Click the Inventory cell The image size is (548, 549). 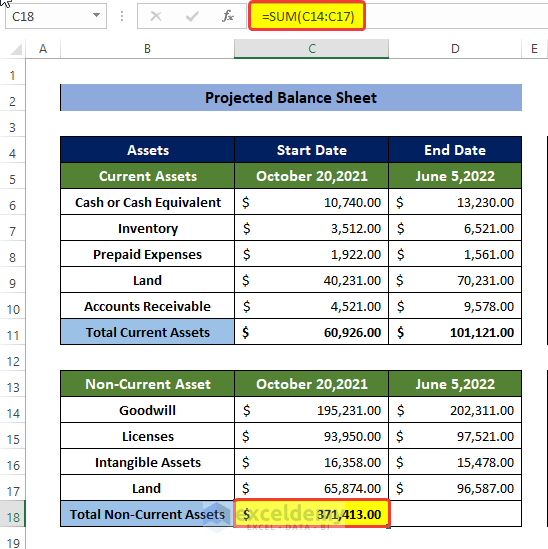(x=147, y=228)
